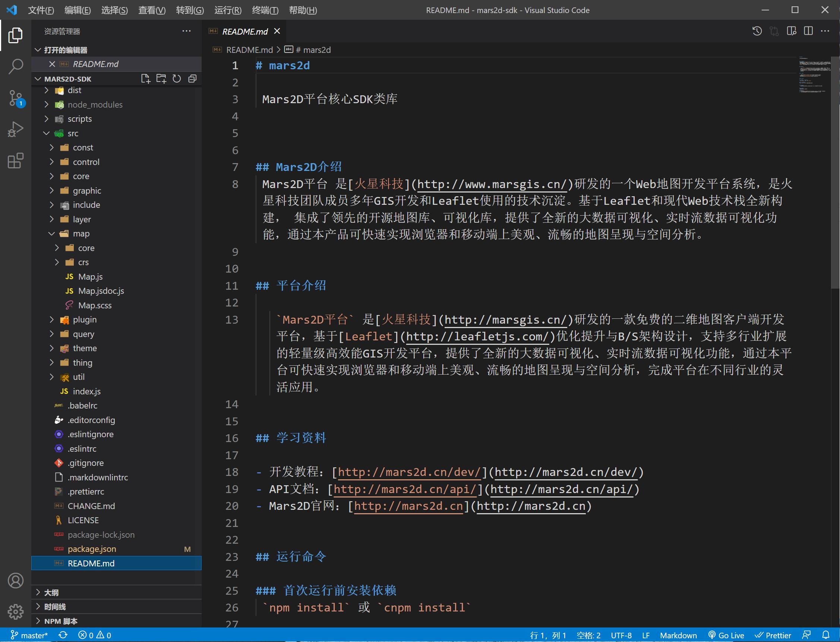Click the New Folder icon in explorer
This screenshot has width=840, height=642.
pyautogui.click(x=161, y=79)
